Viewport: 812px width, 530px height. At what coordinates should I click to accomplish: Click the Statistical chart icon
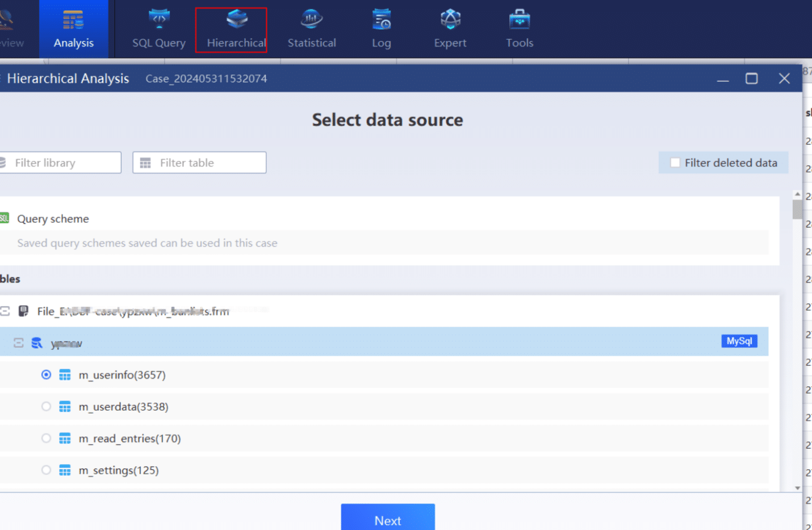(x=311, y=19)
